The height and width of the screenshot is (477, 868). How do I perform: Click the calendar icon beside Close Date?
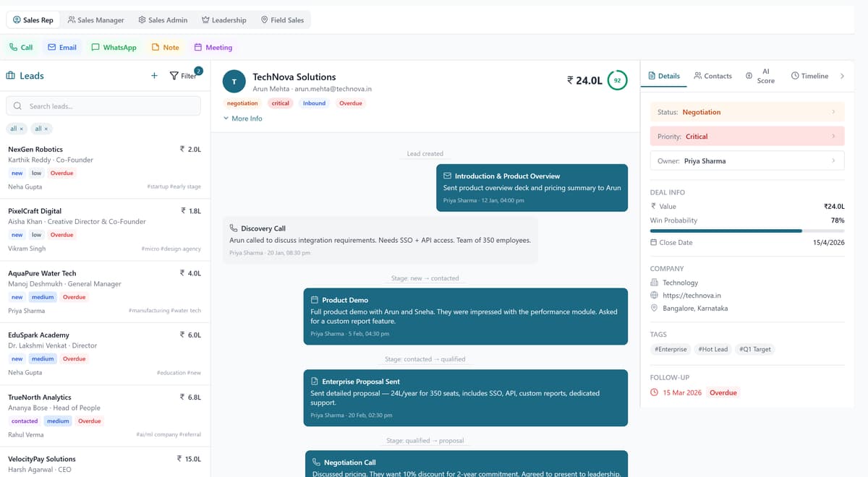(654, 242)
